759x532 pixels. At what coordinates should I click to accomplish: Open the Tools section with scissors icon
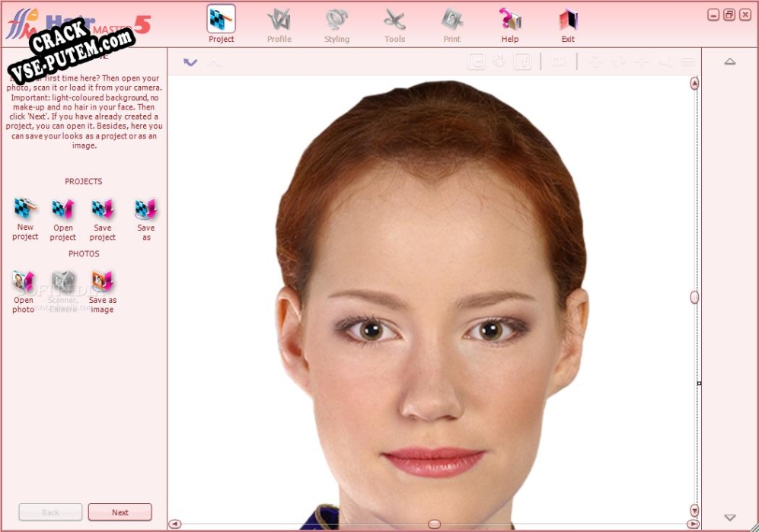click(394, 24)
